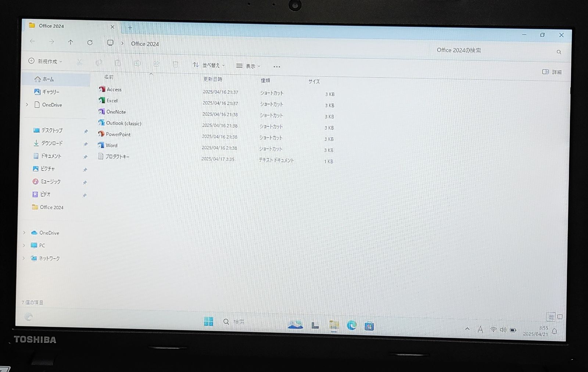Click the Rename icon in toolbar
588x372 pixels.
(137, 64)
